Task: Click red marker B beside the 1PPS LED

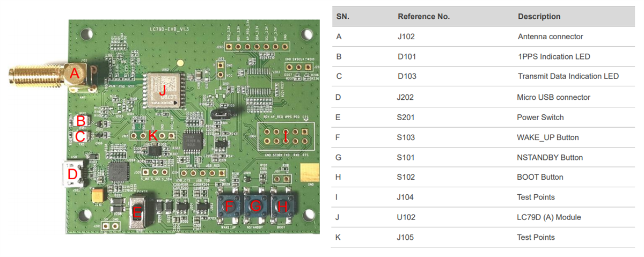Action: tap(80, 121)
